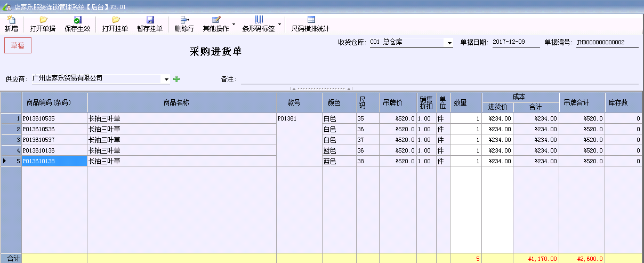
Task: Select row 3 using its row header
Action: coord(11,140)
